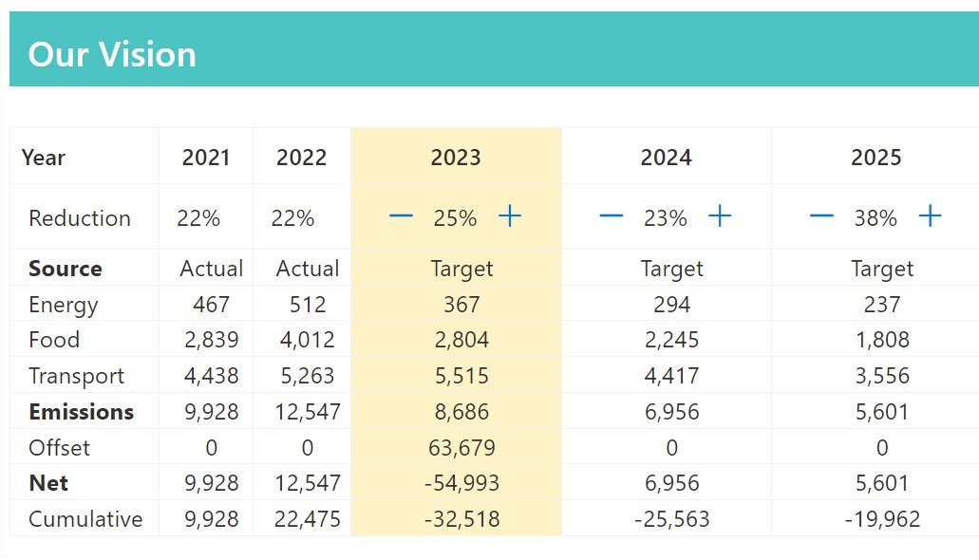
Task: Increase the 2023 reduction percentage with plus
Action: pyautogui.click(x=510, y=216)
